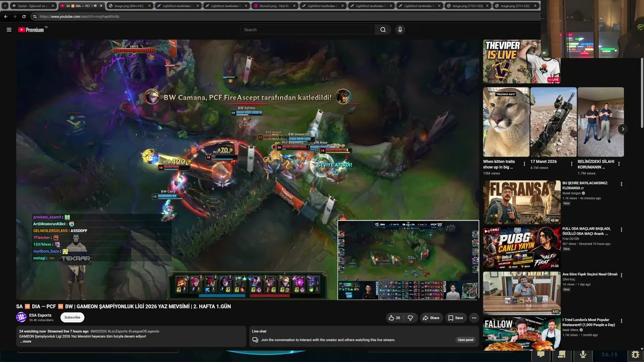This screenshot has height=362, width=644.
Task: Click the #LeagueOfLegends hashtag
Action: coord(144,331)
